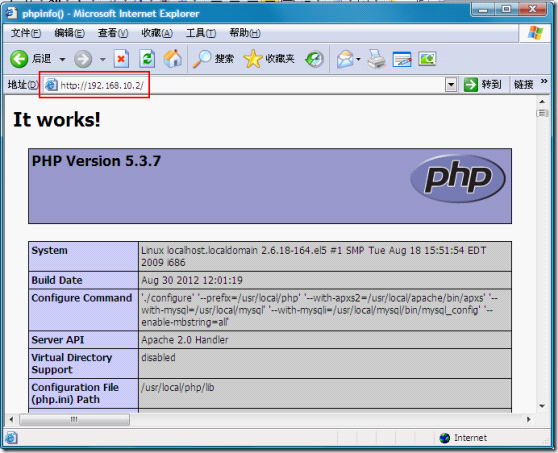Click the "Aug 30 2012 12:01:19" value
This screenshot has width=558, height=453.
(x=192, y=280)
